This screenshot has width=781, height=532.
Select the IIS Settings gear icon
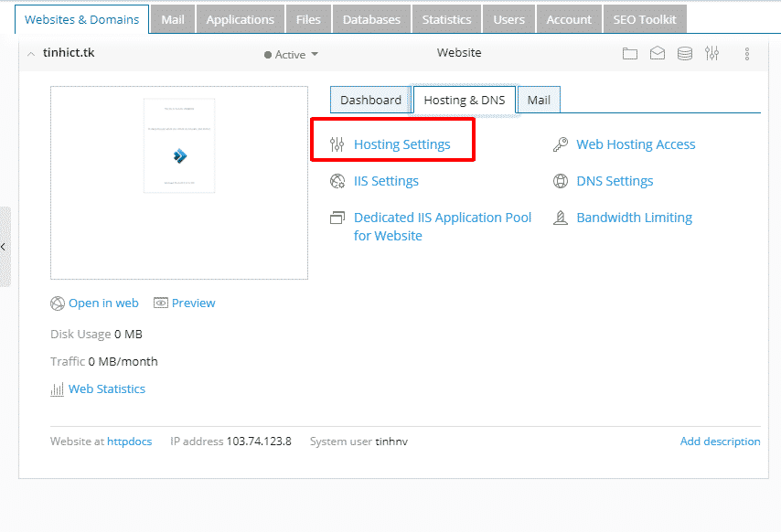click(337, 181)
